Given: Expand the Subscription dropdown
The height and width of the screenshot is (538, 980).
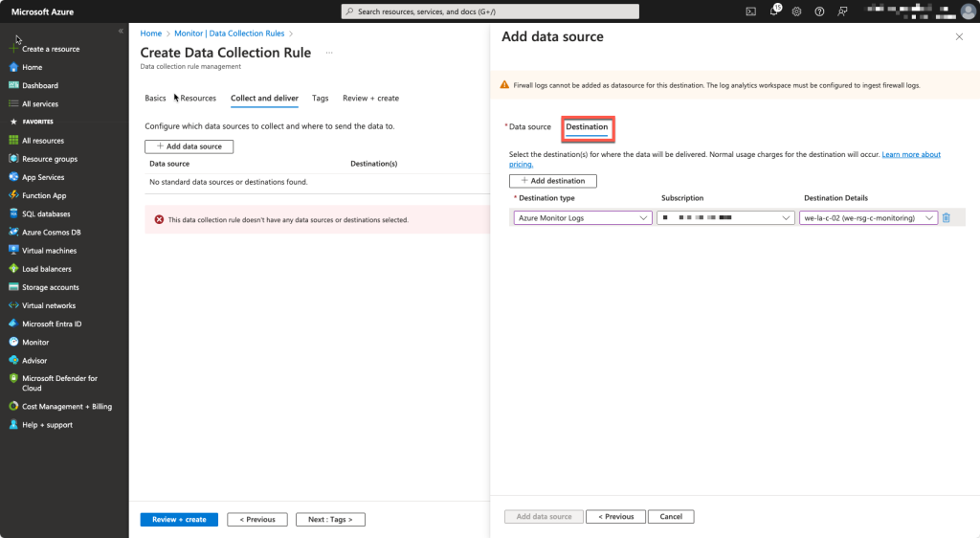Looking at the screenshot, I should [725, 218].
